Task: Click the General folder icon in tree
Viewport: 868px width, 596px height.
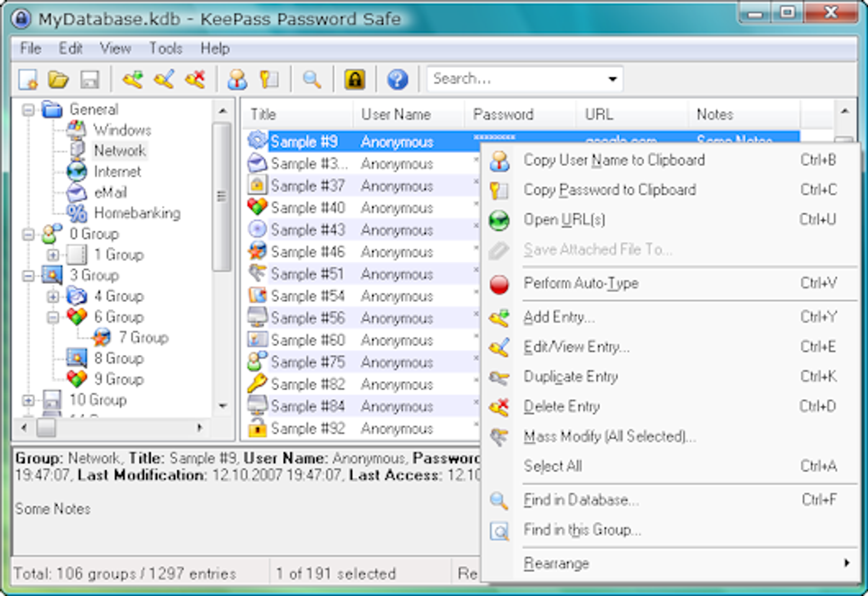Action: point(52,109)
